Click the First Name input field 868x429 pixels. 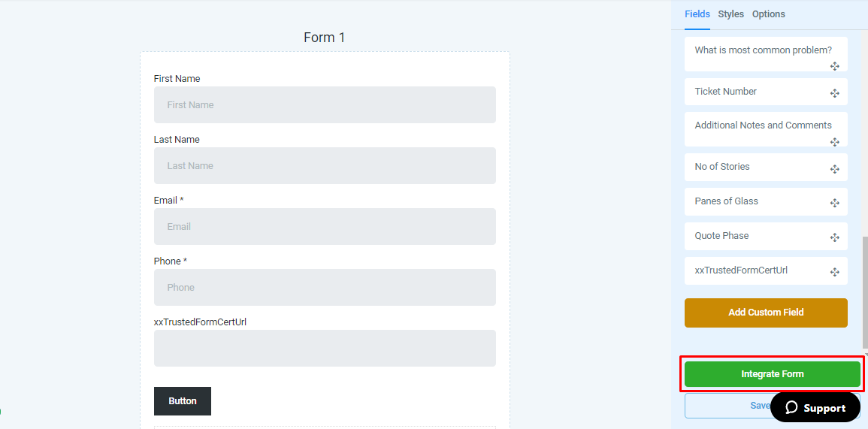point(325,104)
